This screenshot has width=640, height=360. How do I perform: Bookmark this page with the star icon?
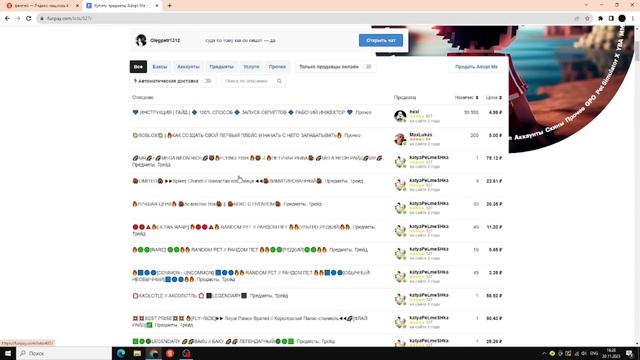[587, 18]
